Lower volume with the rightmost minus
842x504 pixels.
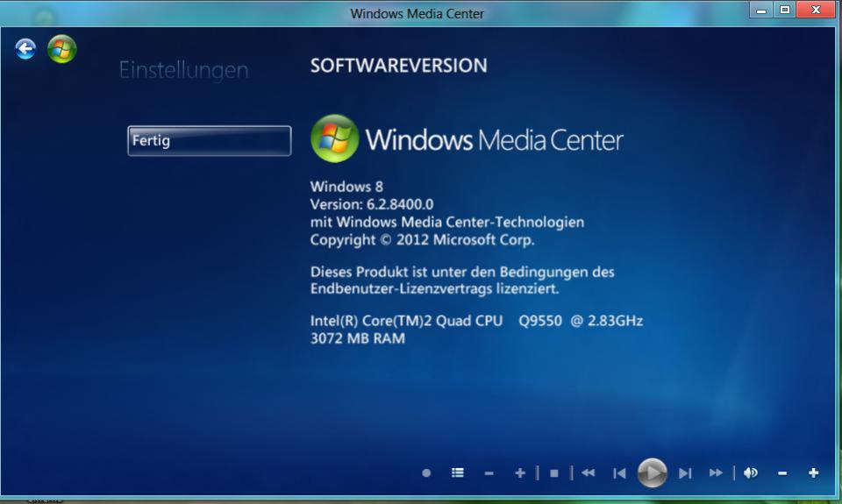tap(782, 473)
